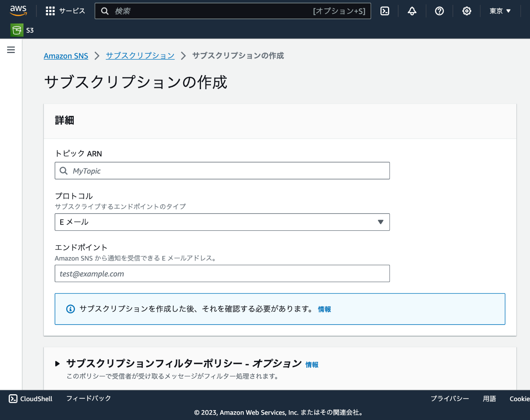The width and height of the screenshot is (530, 420).
Task: Open the notifications bell
Action: [x=412, y=11]
